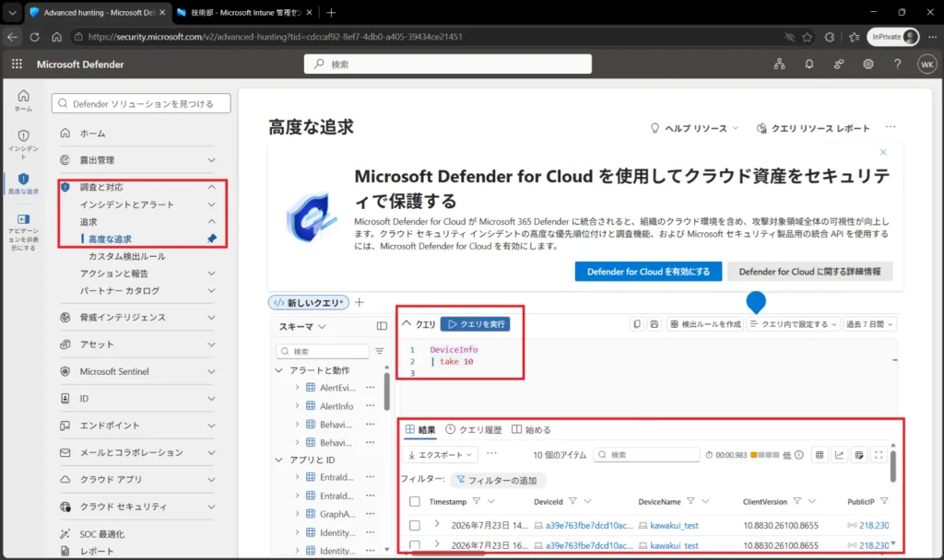Screen dimensions: 944x560
Task: Filter the DeviceName column
Action: coord(690,501)
